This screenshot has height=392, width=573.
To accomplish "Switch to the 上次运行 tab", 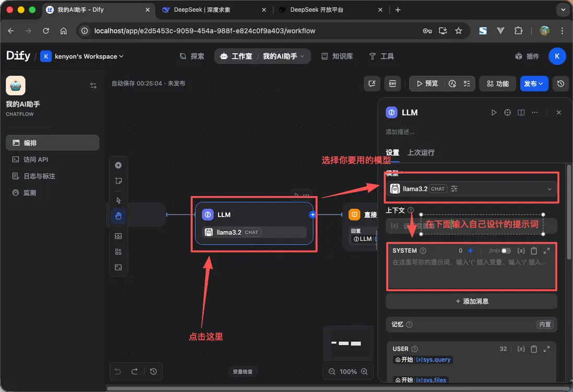I will 420,152.
